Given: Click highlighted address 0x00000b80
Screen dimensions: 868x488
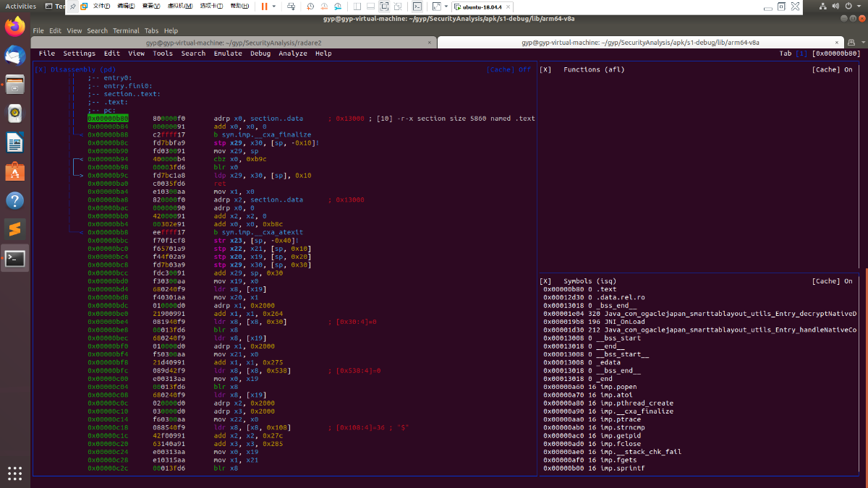Looking at the screenshot, I should coord(108,119).
